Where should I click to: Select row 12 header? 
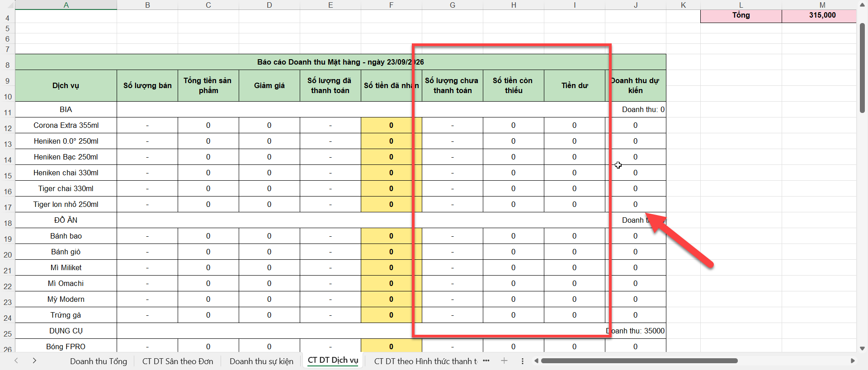coord(8,128)
